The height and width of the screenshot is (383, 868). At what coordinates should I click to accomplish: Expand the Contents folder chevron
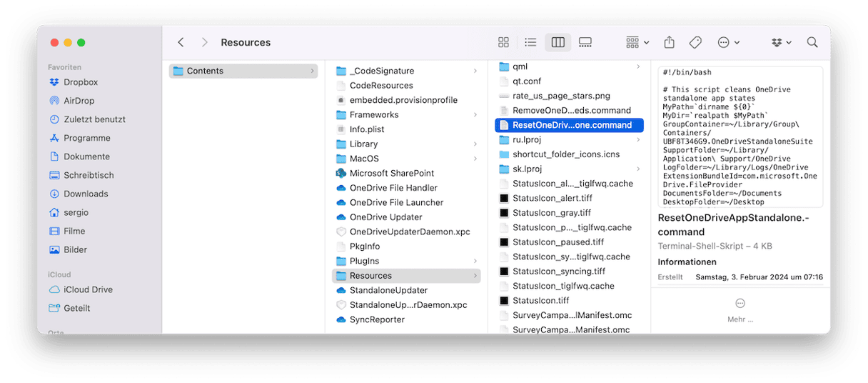click(x=312, y=71)
